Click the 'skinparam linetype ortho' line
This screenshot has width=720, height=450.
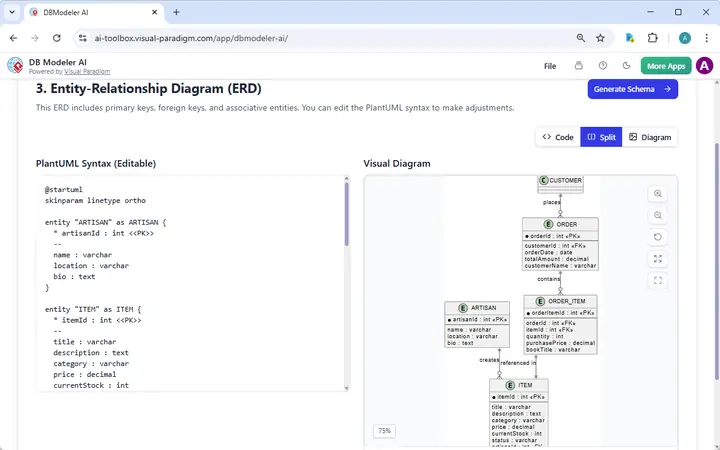coord(95,201)
